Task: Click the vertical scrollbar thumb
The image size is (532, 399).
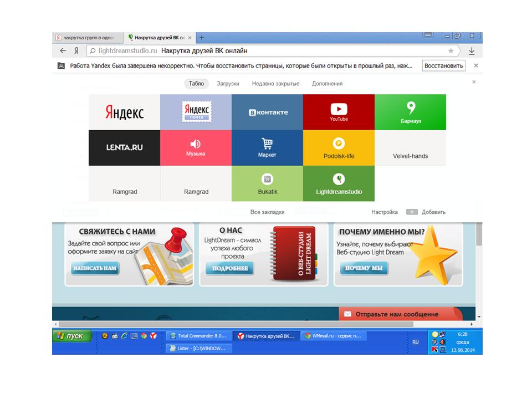Action: [479, 234]
